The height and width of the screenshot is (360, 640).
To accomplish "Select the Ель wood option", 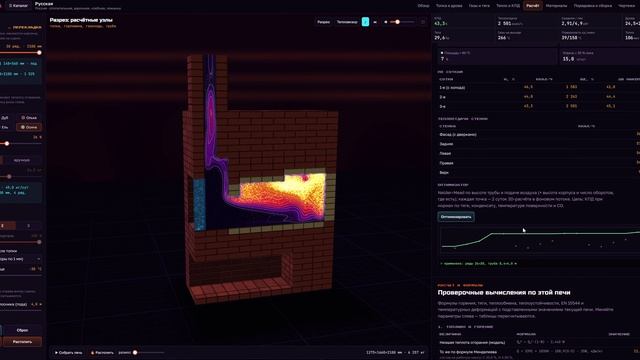I will pos(4,127).
